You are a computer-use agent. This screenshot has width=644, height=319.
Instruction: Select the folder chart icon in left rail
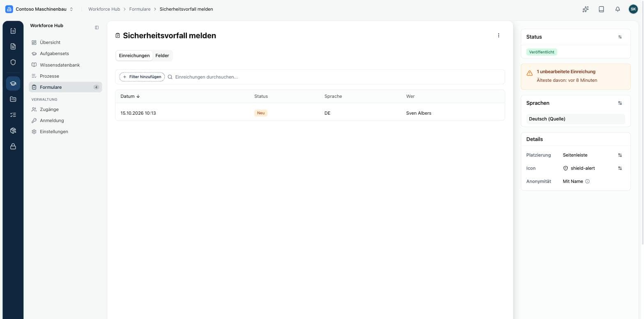[x=13, y=99]
